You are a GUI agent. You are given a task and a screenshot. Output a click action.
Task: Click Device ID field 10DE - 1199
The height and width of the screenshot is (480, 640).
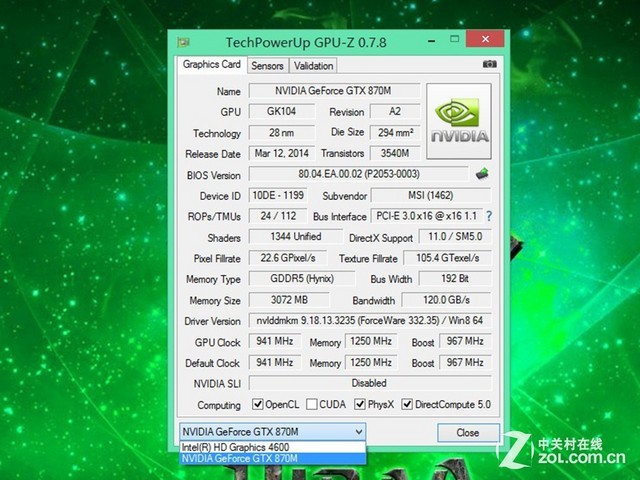(278, 196)
